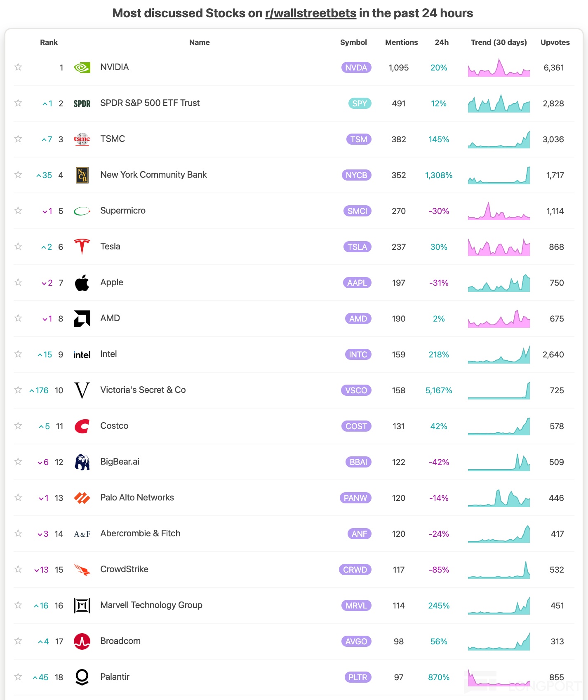Sort by the Mentions column header

point(401,42)
